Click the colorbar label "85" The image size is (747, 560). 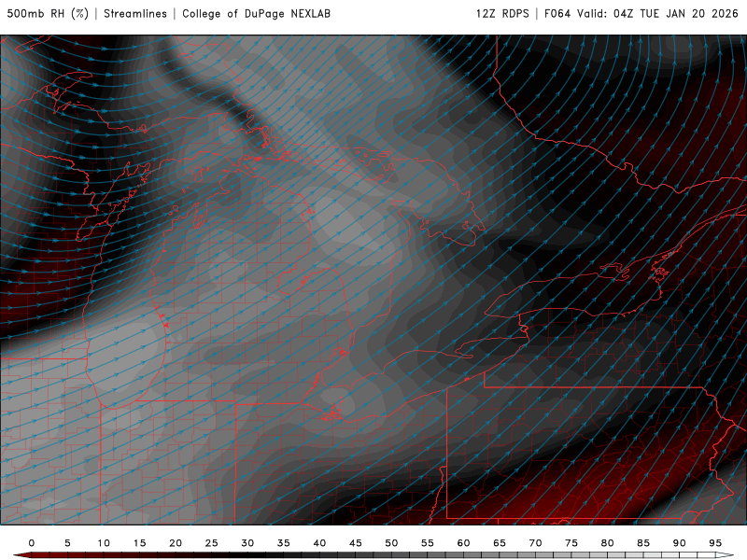(x=643, y=543)
